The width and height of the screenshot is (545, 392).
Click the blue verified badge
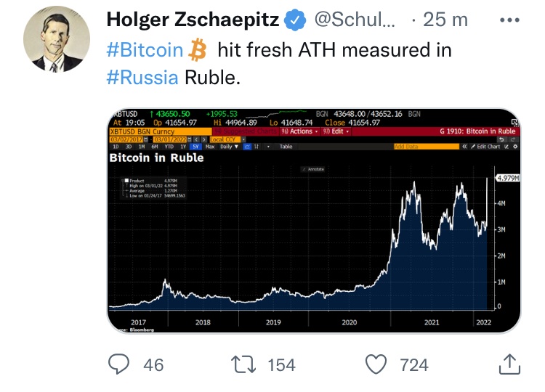click(x=294, y=20)
